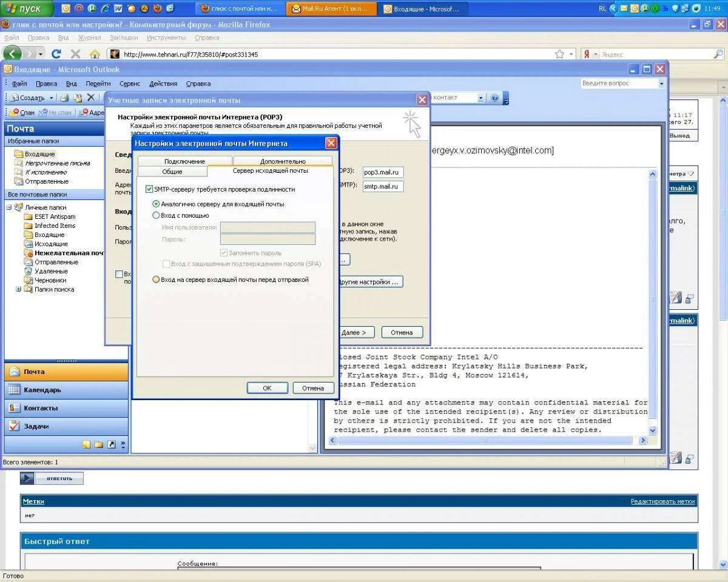This screenshot has height=582, width=728.
Task: Select login to incoming server before sending
Action: [156, 279]
